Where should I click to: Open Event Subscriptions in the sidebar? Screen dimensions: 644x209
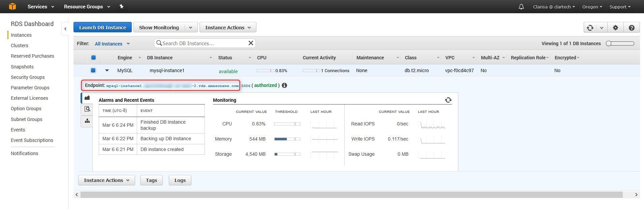click(x=32, y=140)
